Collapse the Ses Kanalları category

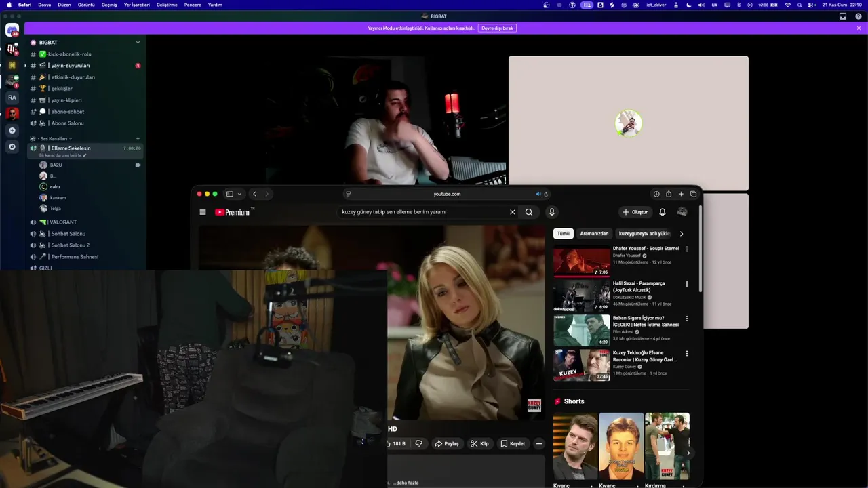coord(56,138)
